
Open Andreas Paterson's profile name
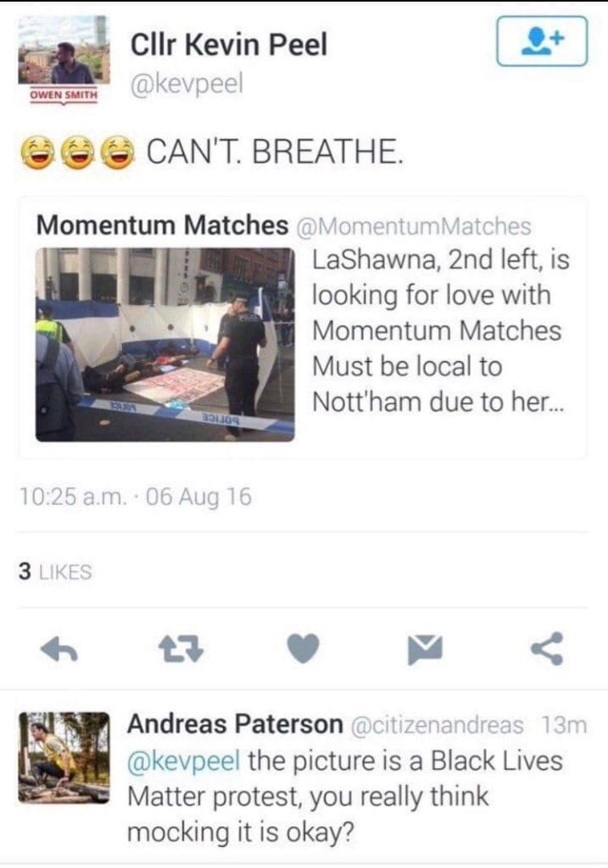tap(236, 724)
